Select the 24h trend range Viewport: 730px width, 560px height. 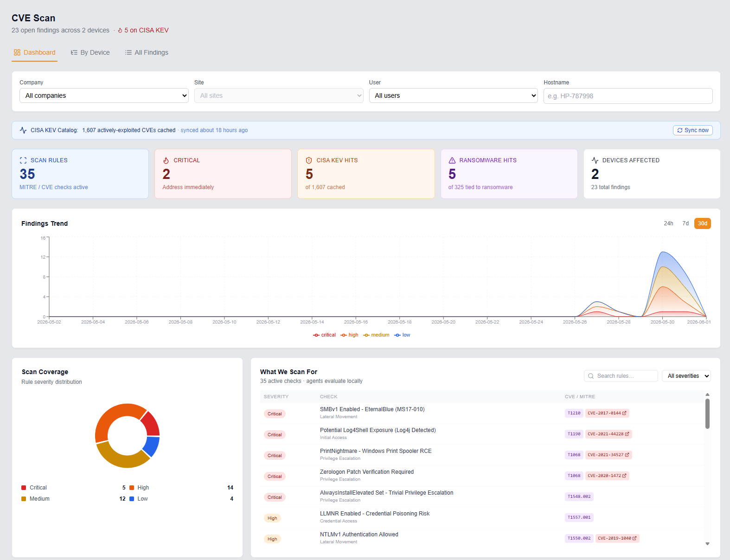click(x=668, y=223)
